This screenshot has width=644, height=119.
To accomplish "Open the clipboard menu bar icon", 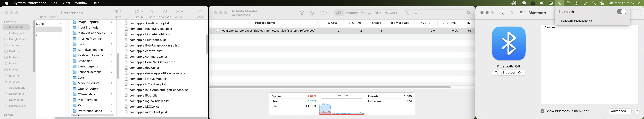I will coord(533,3).
